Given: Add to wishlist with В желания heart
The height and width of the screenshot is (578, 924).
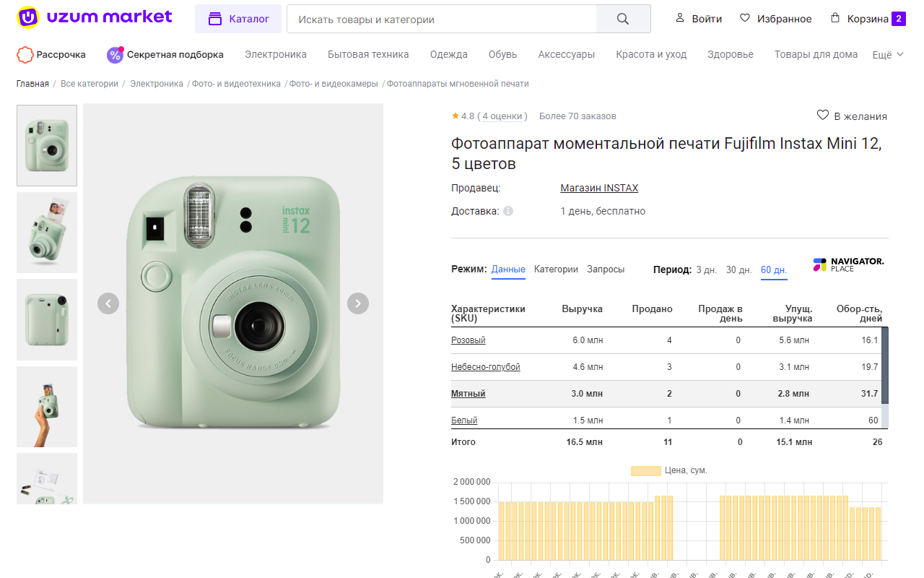Looking at the screenshot, I should tap(823, 116).
